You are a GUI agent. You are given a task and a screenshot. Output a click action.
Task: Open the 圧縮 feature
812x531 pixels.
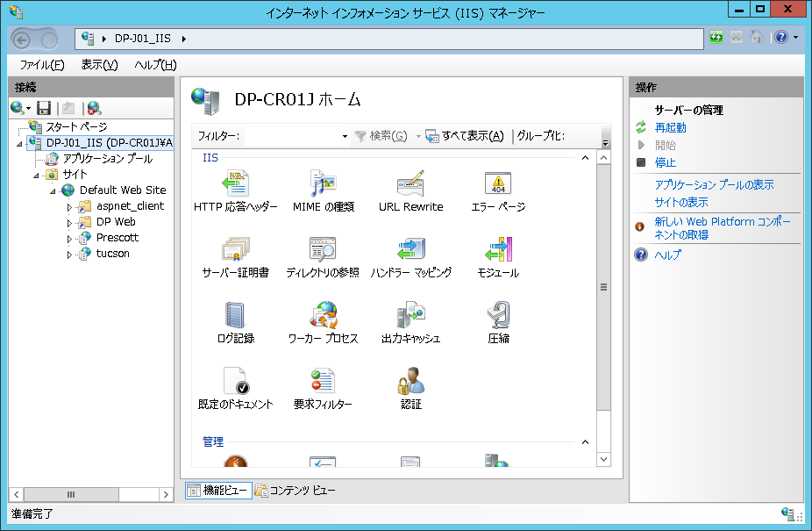498,322
